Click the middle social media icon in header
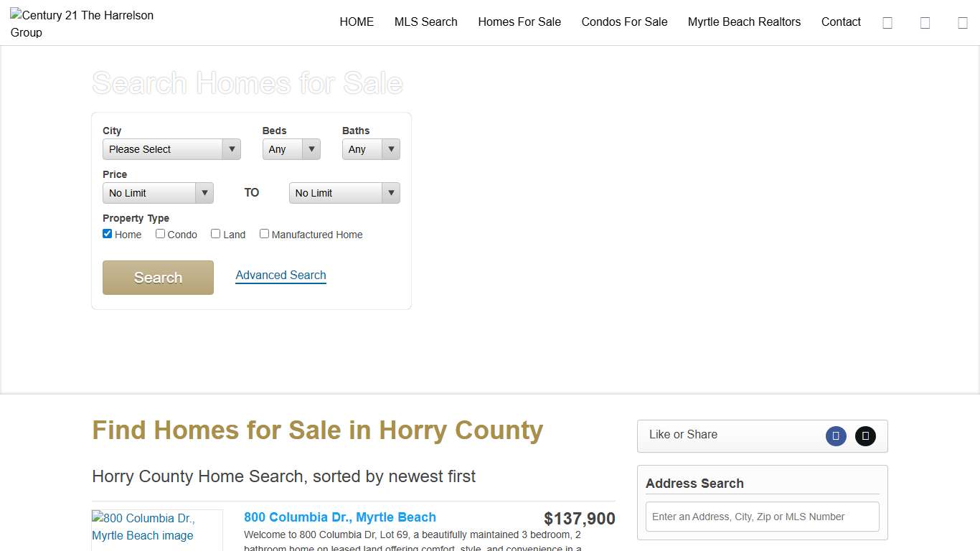Viewport: 980px width, 551px height. (925, 22)
